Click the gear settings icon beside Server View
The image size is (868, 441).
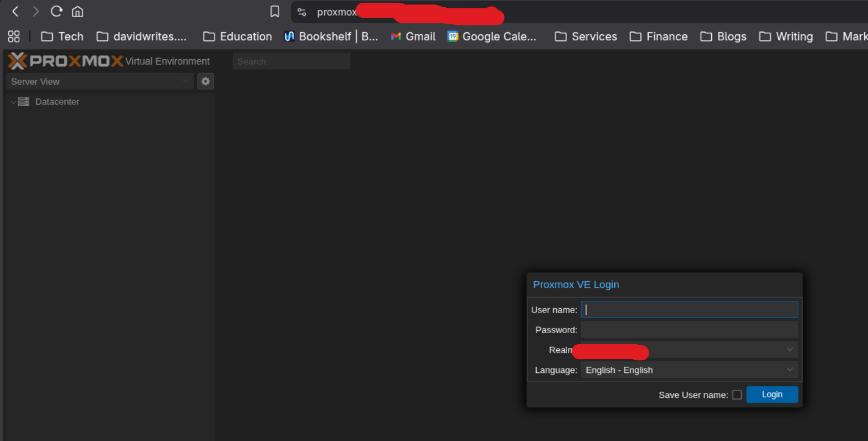pos(206,81)
